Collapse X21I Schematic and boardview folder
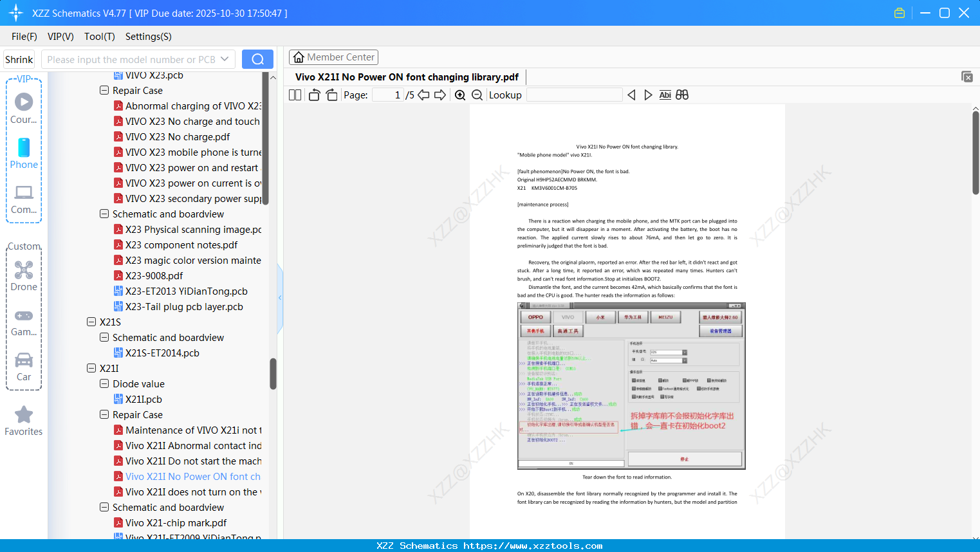The height and width of the screenshot is (552, 980). [x=104, y=507]
